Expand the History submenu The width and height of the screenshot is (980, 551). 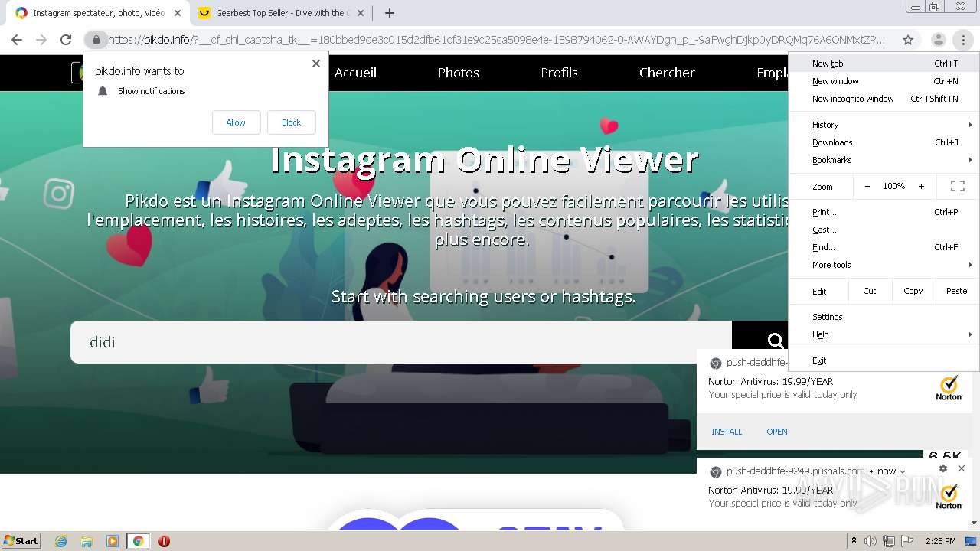coord(884,125)
